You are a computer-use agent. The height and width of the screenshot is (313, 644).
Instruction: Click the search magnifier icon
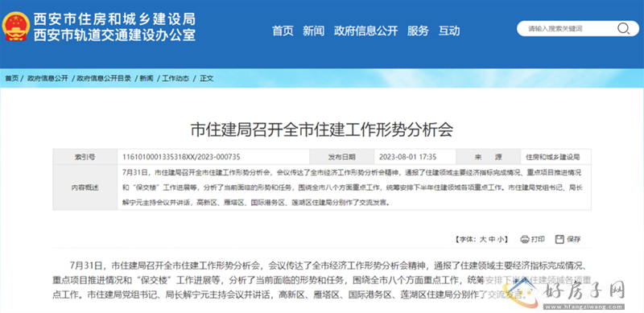(622, 28)
